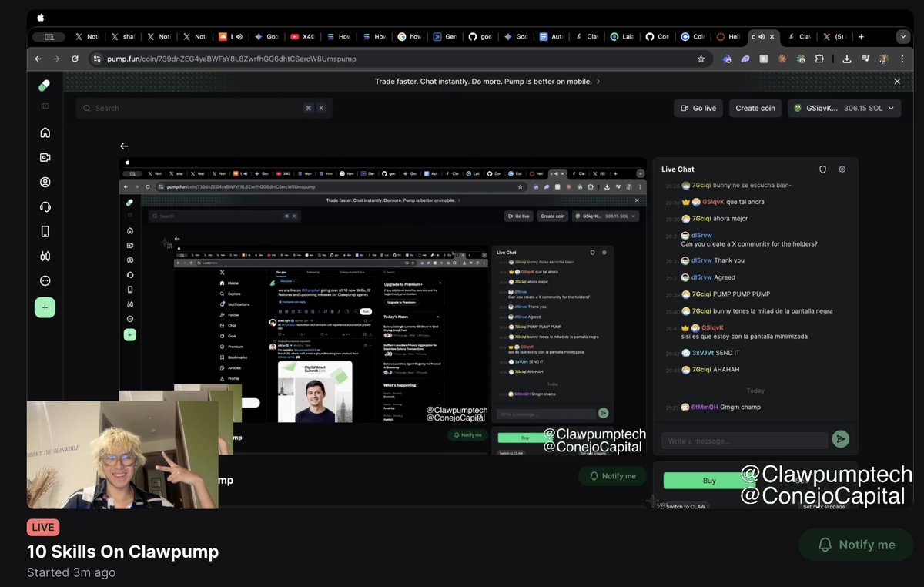Expand the GSiqvK wallet 306.15 SOL dropdown
This screenshot has height=587, width=924.
pyautogui.click(x=845, y=109)
